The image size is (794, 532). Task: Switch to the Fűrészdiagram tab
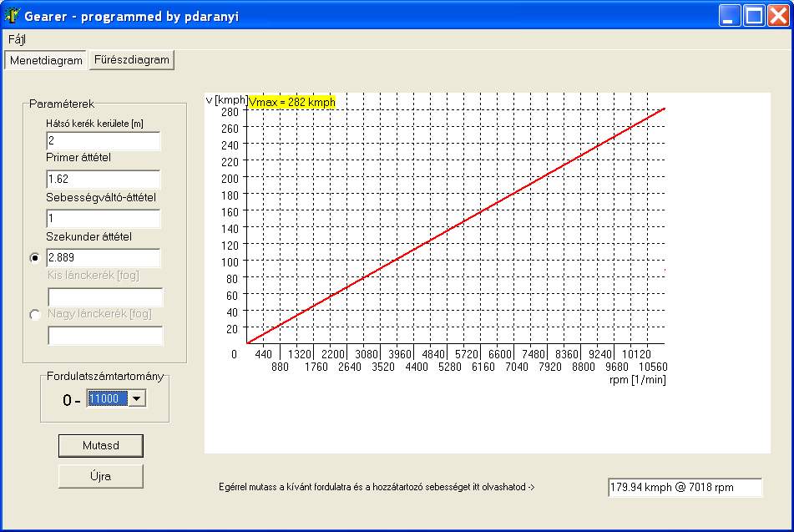(131, 59)
